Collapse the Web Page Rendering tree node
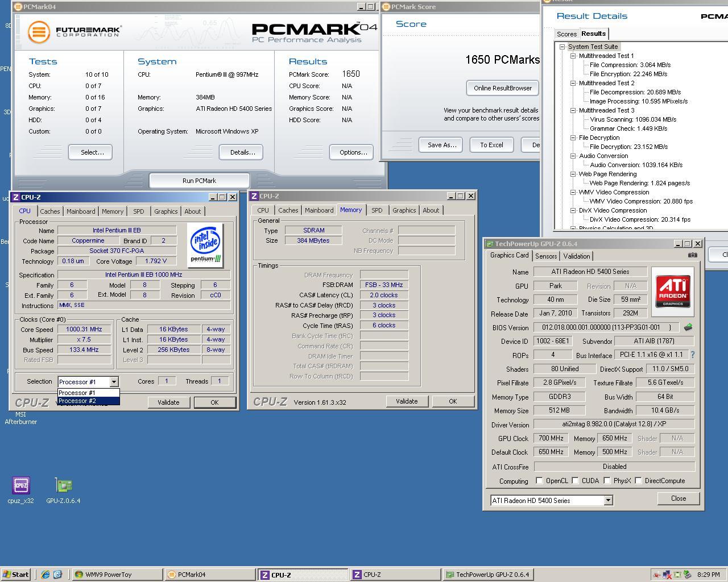728x582 pixels. click(x=573, y=174)
